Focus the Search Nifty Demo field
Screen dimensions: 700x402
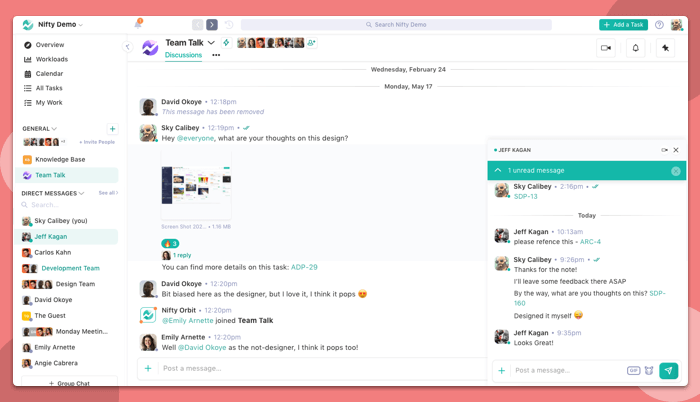(396, 25)
